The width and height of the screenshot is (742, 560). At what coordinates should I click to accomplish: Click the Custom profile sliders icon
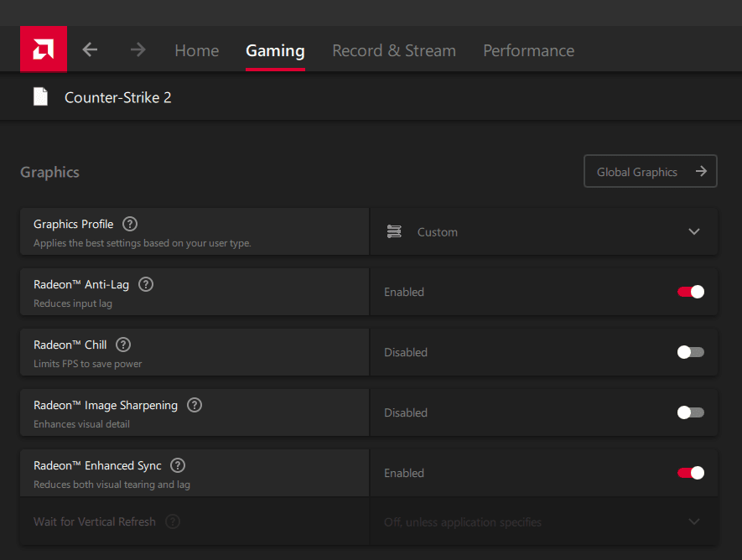(x=394, y=231)
